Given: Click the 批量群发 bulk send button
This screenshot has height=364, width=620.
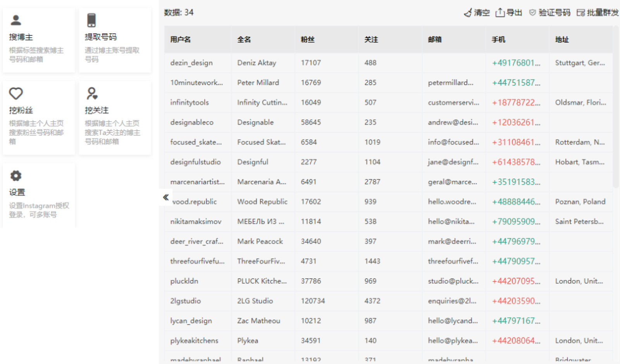Looking at the screenshot, I should click(598, 13).
